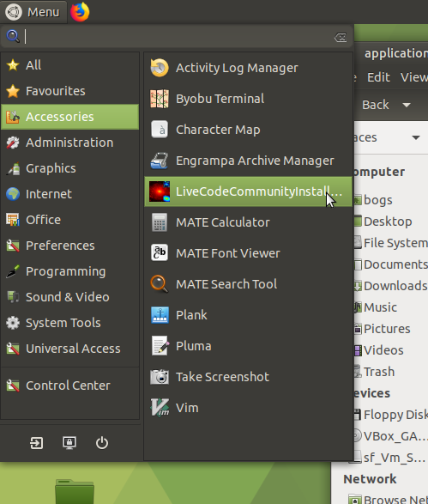Select Floppy Disk device in sidebar
428x504 pixels.
pyautogui.click(x=391, y=415)
